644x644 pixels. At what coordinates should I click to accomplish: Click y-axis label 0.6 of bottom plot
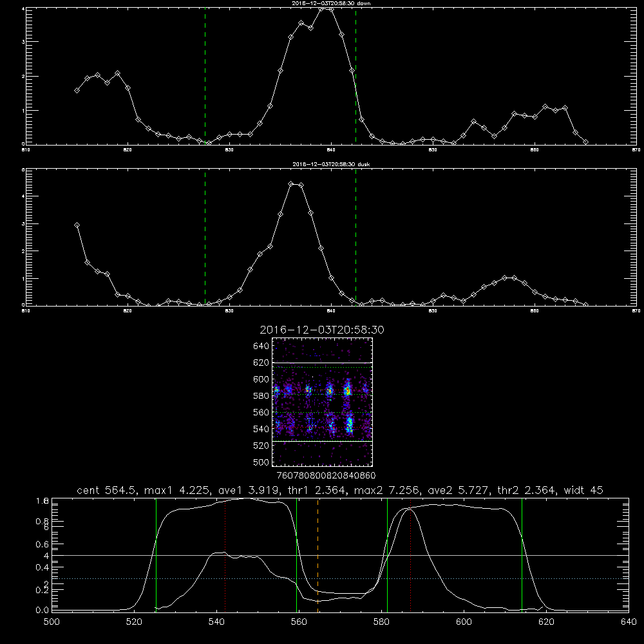pos(42,544)
